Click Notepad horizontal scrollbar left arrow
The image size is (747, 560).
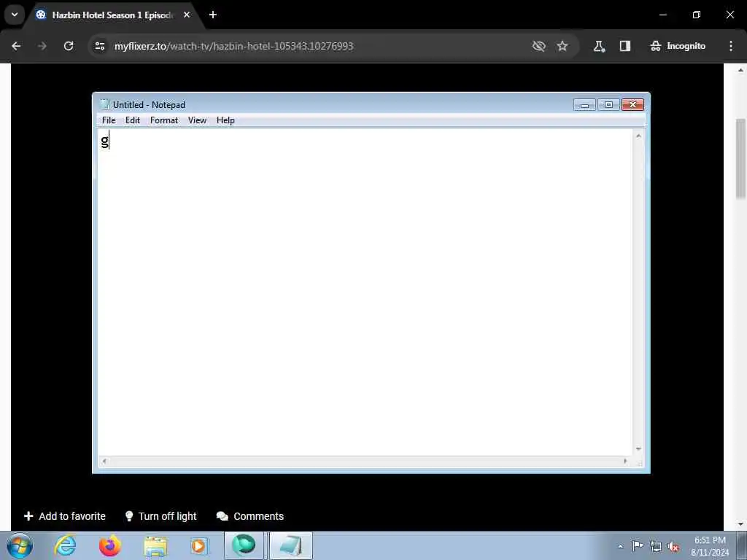point(104,461)
